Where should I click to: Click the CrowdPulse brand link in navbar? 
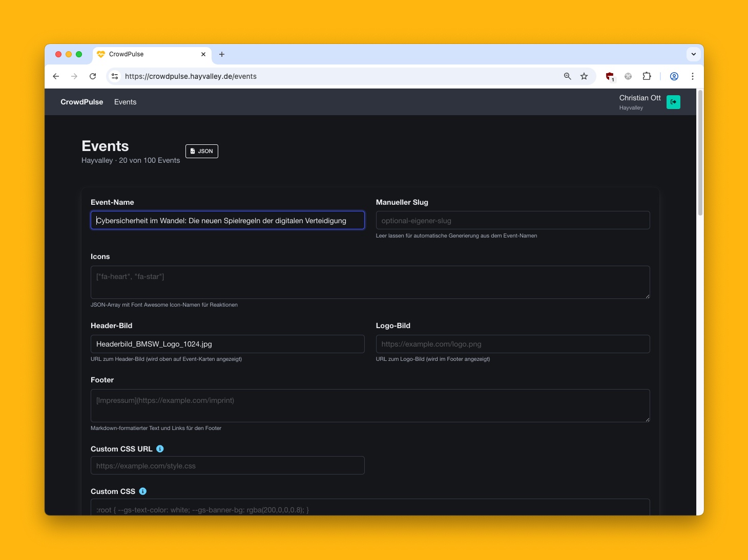(81, 102)
